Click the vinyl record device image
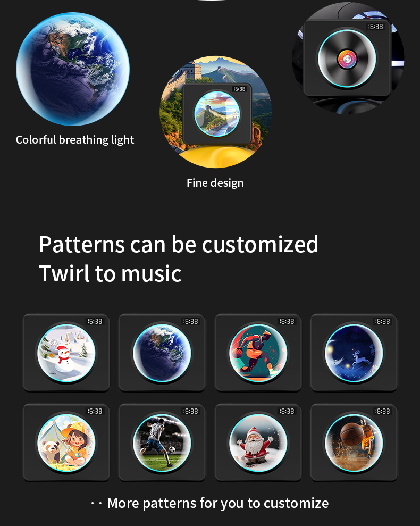The height and width of the screenshot is (526, 420). tap(348, 57)
